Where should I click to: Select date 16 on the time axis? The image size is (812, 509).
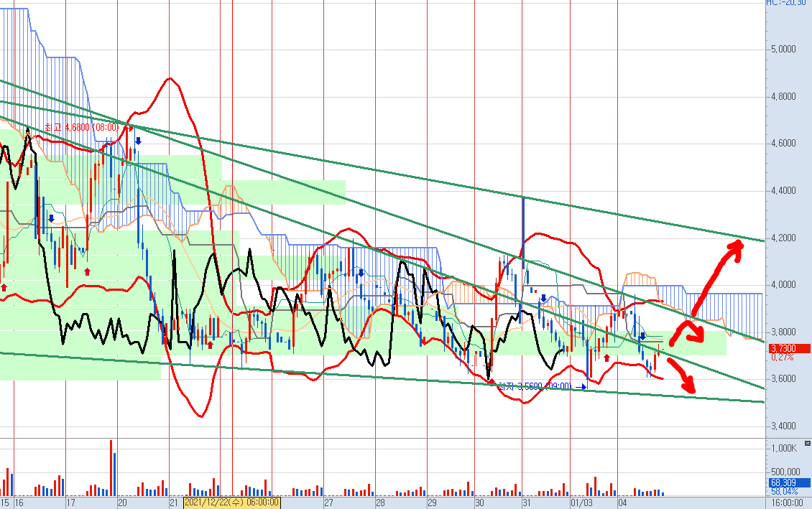pyautogui.click(x=19, y=503)
